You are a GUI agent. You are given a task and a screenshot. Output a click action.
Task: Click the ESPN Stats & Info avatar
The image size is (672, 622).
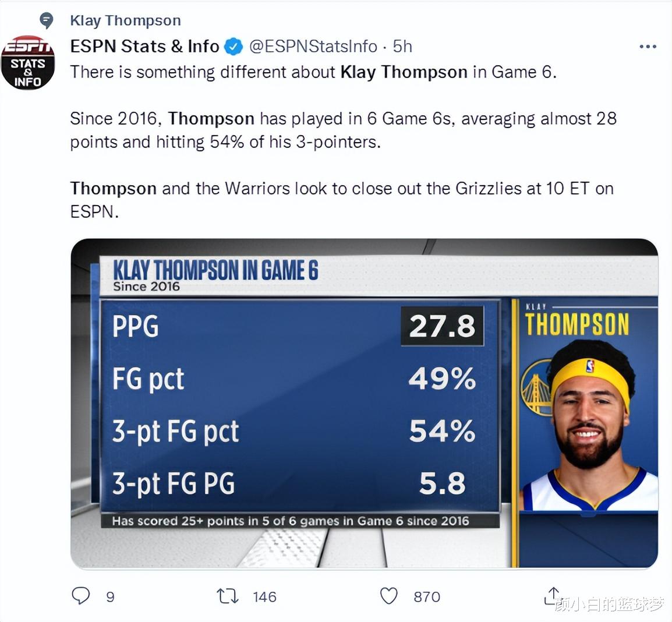tap(28, 62)
